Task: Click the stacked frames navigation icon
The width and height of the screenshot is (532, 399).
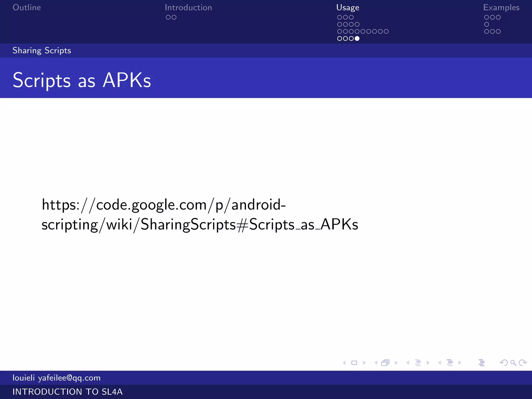Action: tap(385, 363)
